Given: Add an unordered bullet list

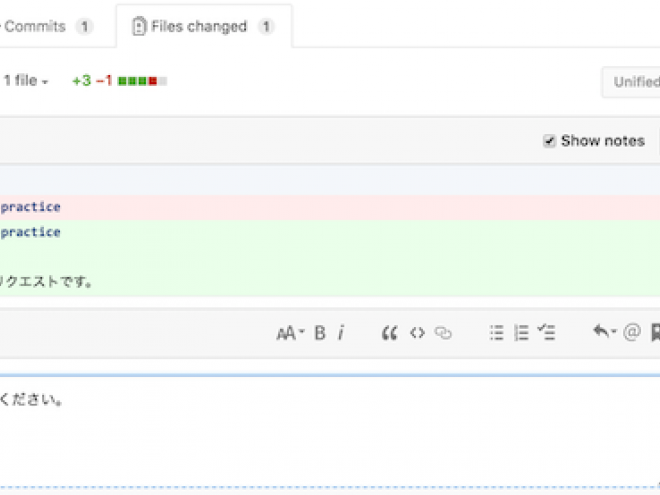Looking at the screenshot, I should click(497, 333).
